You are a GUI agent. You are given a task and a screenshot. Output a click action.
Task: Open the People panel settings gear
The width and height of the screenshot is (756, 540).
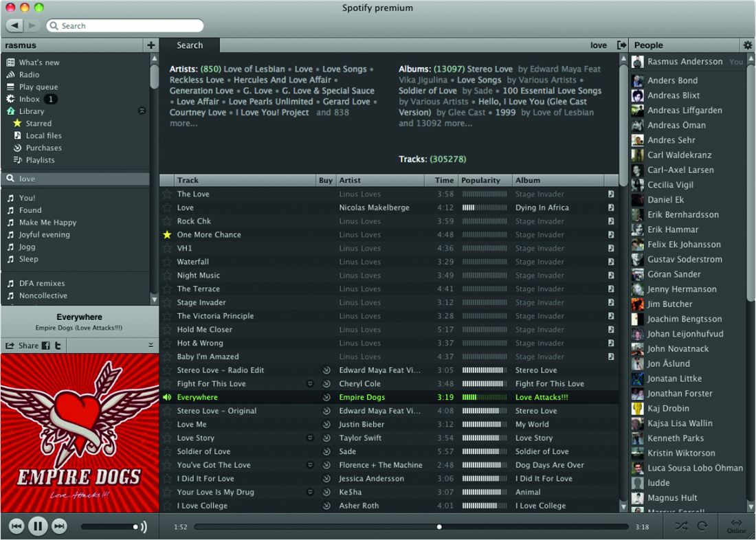coord(747,45)
